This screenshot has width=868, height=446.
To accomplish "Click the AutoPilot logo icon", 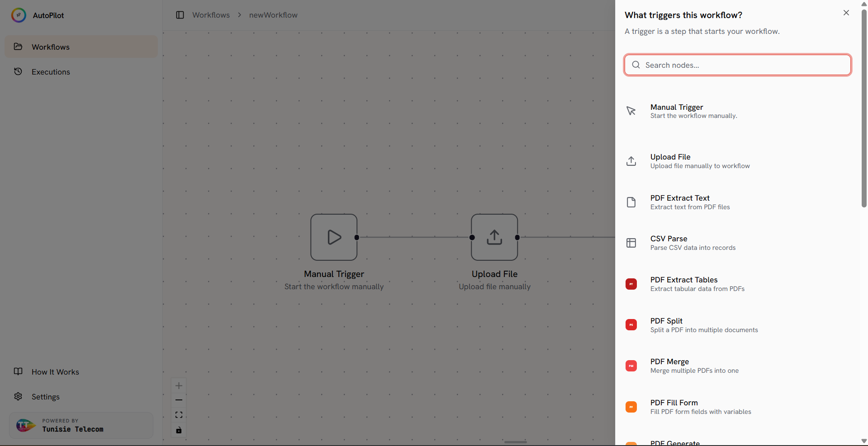I will [x=19, y=15].
